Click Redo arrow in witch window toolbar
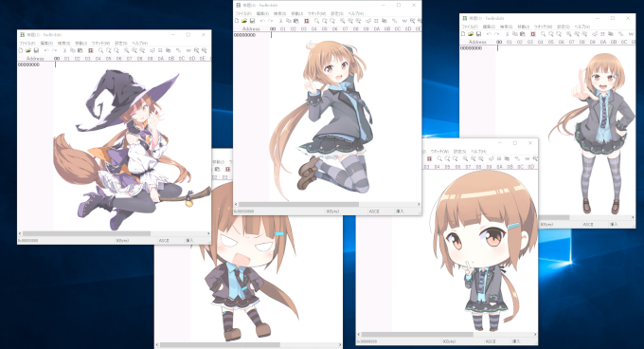The width and height of the screenshot is (644, 349). (x=54, y=50)
